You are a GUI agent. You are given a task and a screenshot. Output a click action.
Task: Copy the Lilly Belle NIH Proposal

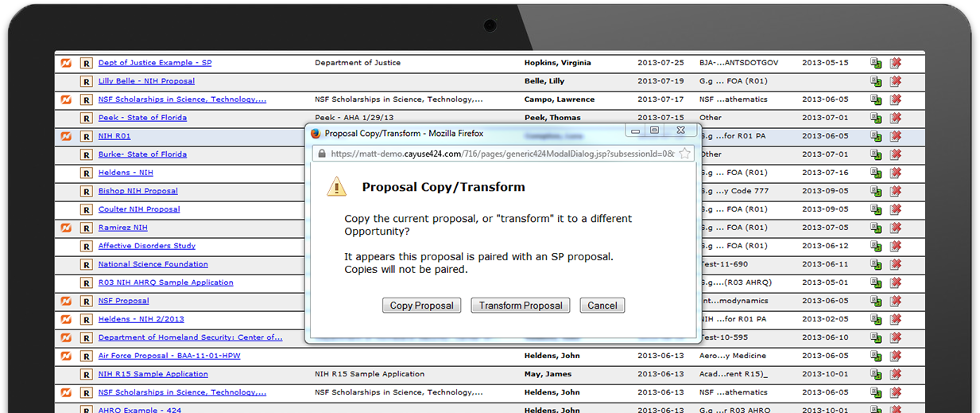point(876,81)
